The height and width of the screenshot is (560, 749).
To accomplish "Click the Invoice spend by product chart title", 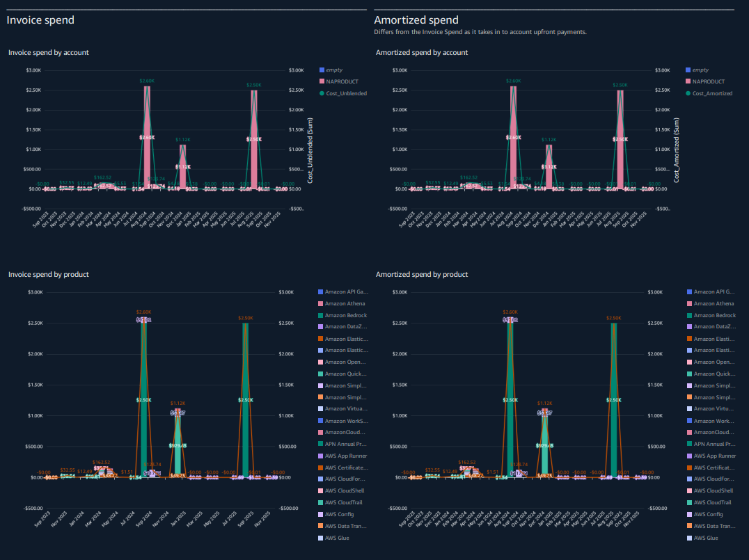I will pyautogui.click(x=49, y=274).
